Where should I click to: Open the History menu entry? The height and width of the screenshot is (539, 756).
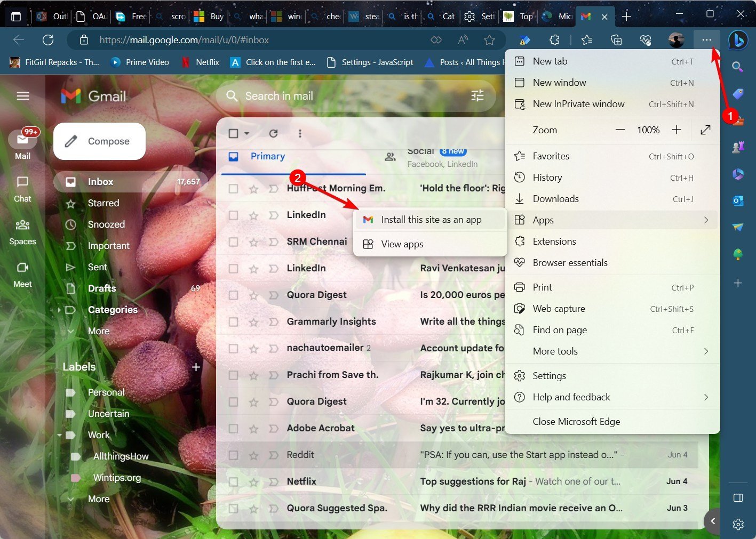pos(612,178)
